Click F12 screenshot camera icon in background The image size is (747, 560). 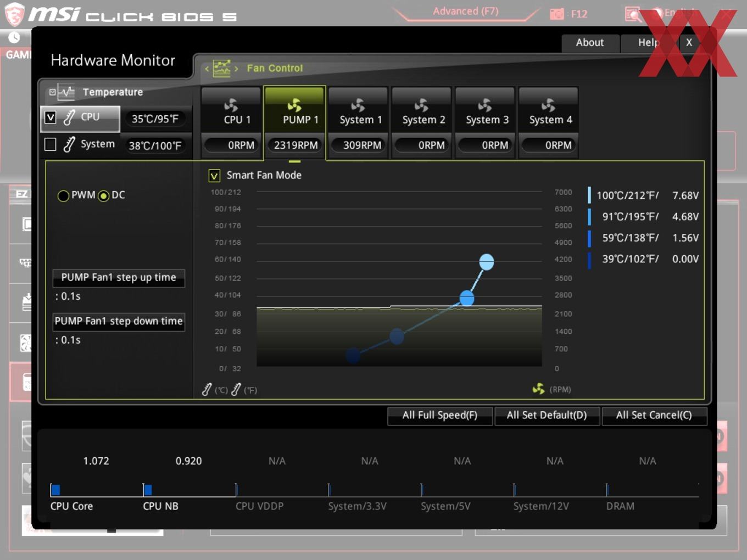tap(557, 14)
